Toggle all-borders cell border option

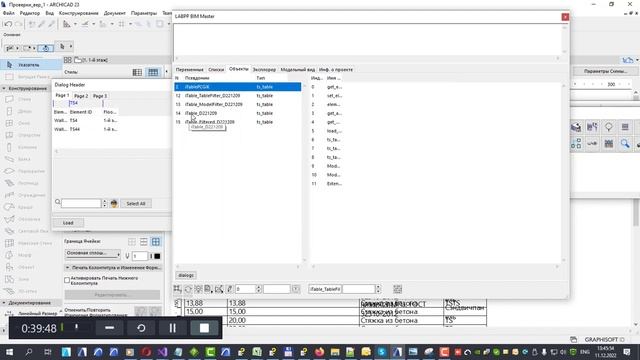(x=156, y=242)
